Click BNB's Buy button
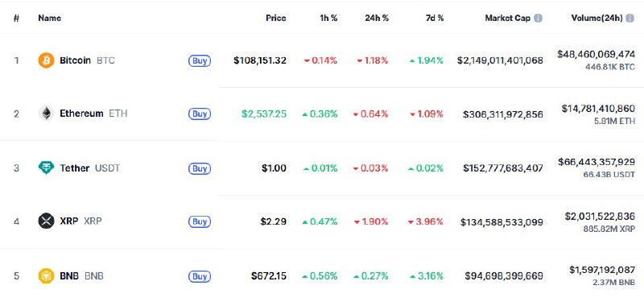 [x=200, y=276]
